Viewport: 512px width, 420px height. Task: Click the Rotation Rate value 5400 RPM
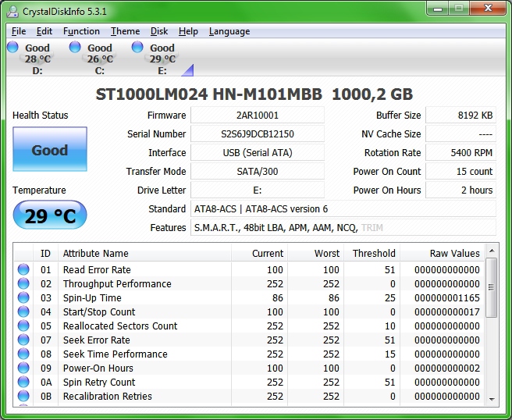pos(460,152)
